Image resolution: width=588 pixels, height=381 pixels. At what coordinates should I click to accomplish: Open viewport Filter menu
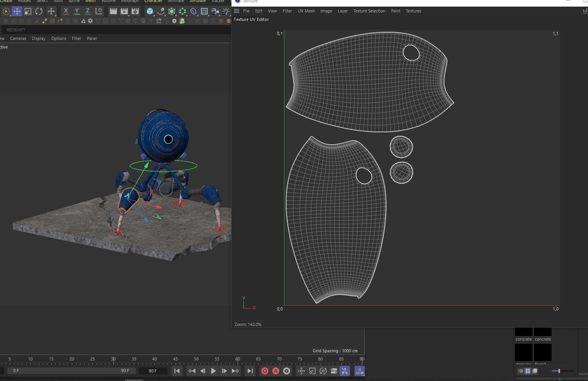click(77, 38)
